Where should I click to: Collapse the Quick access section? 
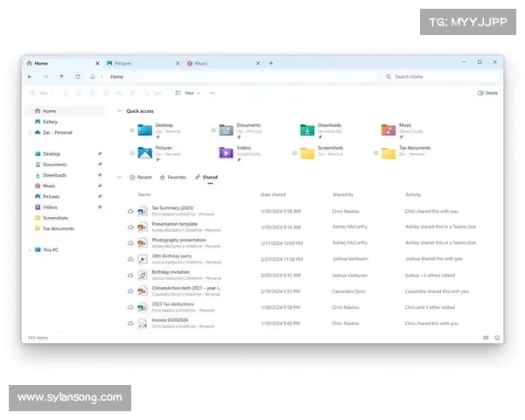pyautogui.click(x=120, y=111)
